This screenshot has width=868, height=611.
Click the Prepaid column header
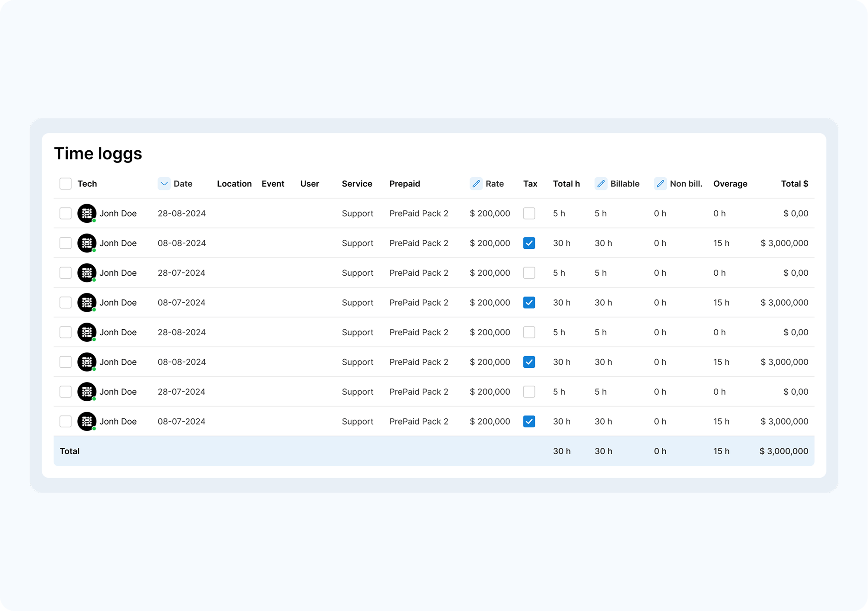click(404, 184)
